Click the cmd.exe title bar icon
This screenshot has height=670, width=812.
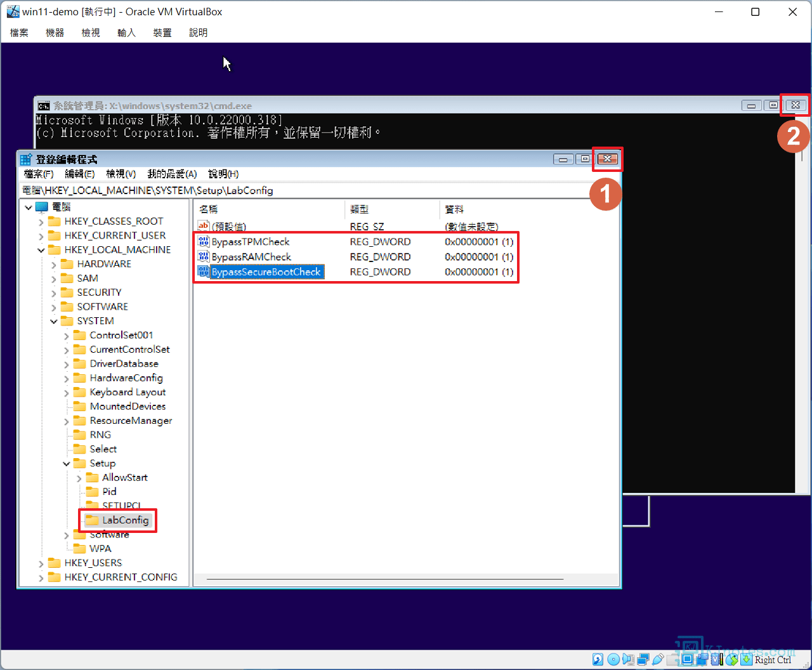click(x=43, y=106)
